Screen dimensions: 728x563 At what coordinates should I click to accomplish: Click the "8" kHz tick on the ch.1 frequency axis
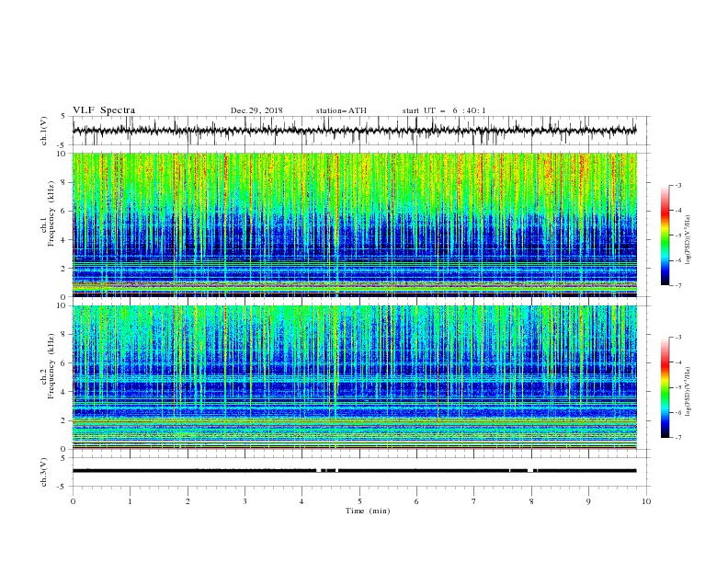(x=64, y=182)
